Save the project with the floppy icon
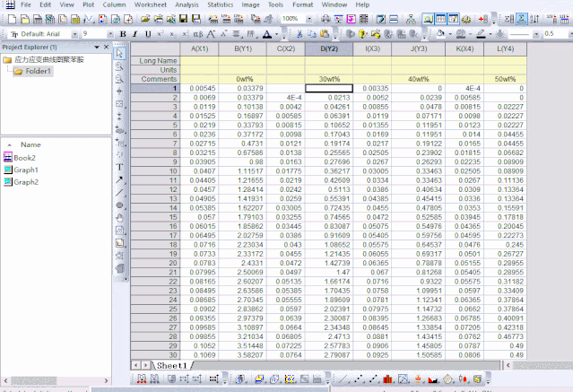The image size is (573, 392). click(x=183, y=19)
